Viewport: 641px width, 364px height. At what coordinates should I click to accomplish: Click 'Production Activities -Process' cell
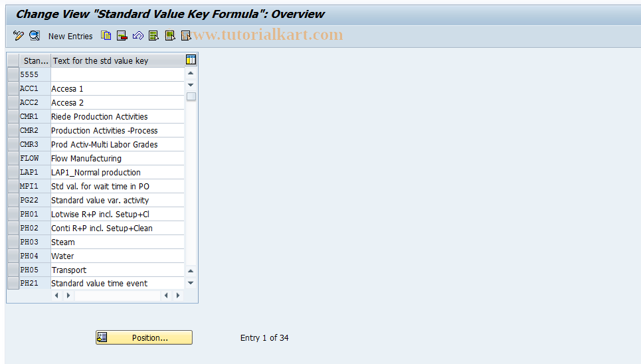[x=118, y=130]
